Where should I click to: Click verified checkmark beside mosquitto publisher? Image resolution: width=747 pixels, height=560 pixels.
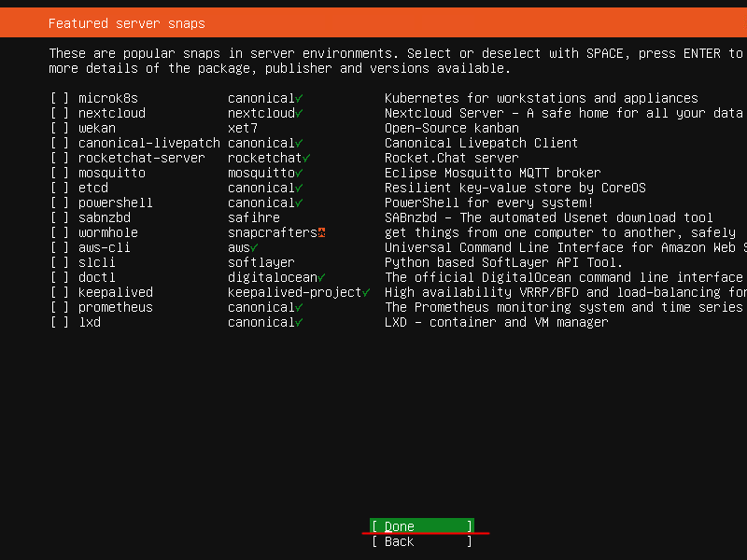tap(299, 174)
